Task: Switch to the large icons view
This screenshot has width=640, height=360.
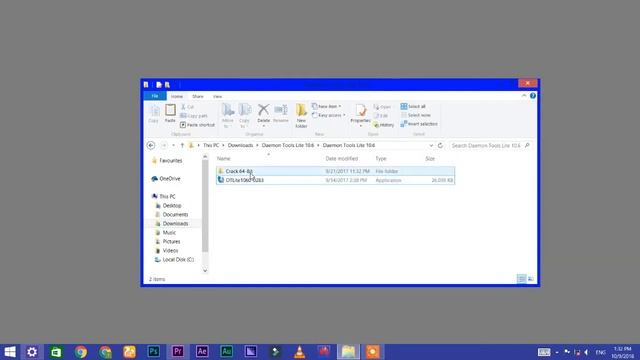Action: (x=531, y=279)
